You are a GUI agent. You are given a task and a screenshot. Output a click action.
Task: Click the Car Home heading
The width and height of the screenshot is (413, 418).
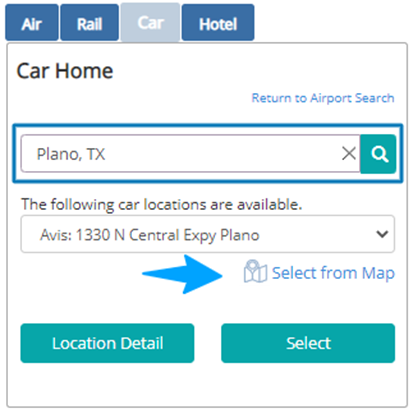pos(65,71)
